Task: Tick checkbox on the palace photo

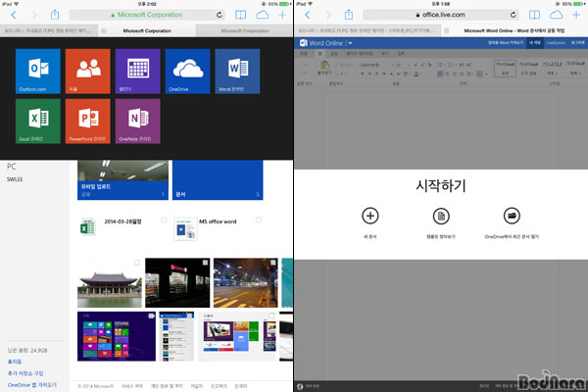Action: click(137, 263)
